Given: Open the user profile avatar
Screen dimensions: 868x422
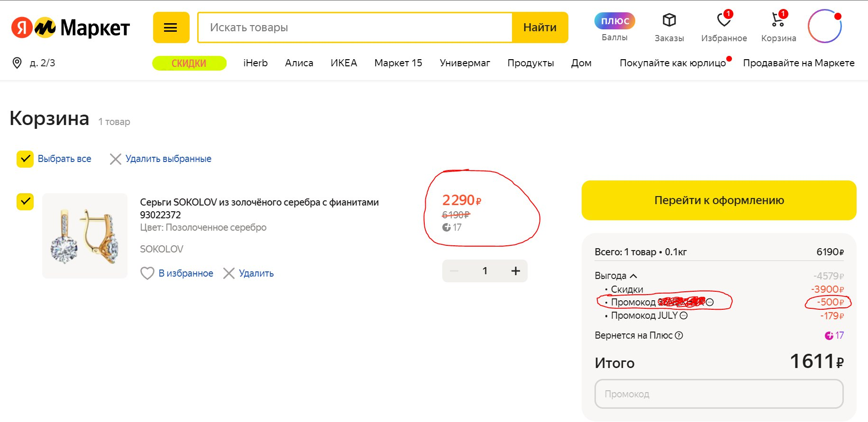Looking at the screenshot, I should [825, 26].
